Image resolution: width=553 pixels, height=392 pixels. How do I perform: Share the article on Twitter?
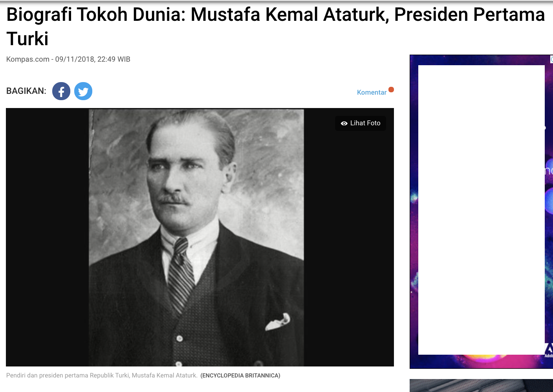pyautogui.click(x=83, y=91)
